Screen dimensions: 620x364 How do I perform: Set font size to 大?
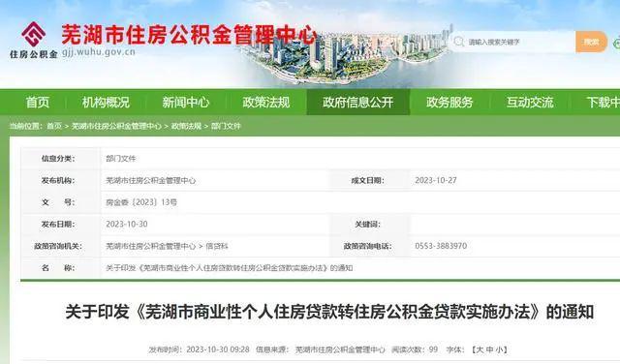[x=480, y=349]
